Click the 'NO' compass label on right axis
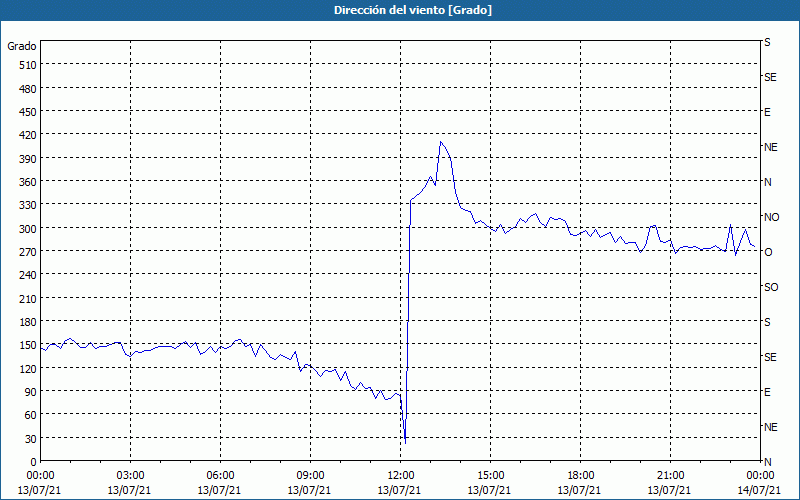 pyautogui.click(x=771, y=217)
